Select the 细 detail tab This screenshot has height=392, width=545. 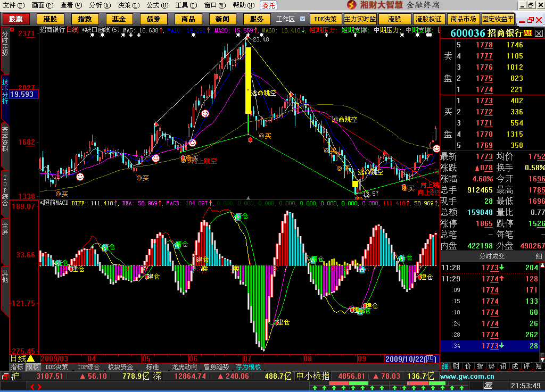(445, 366)
